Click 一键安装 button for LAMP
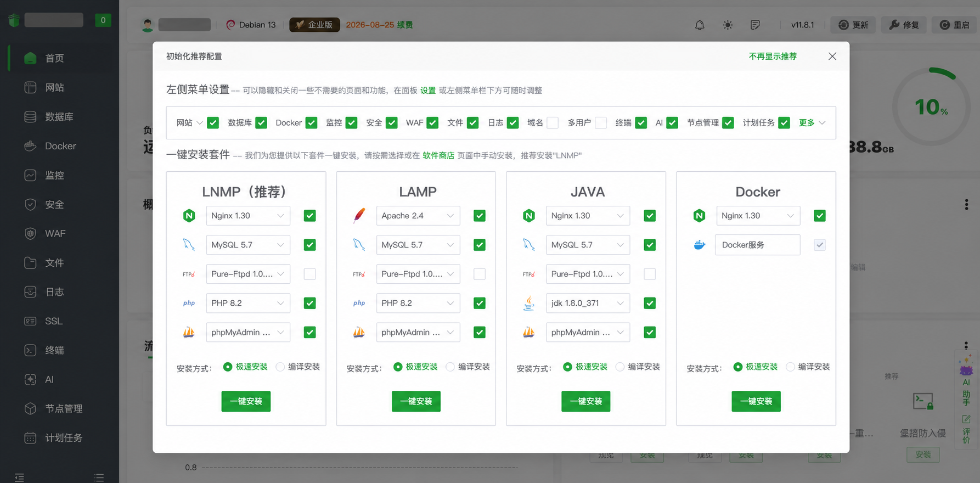 (x=416, y=401)
